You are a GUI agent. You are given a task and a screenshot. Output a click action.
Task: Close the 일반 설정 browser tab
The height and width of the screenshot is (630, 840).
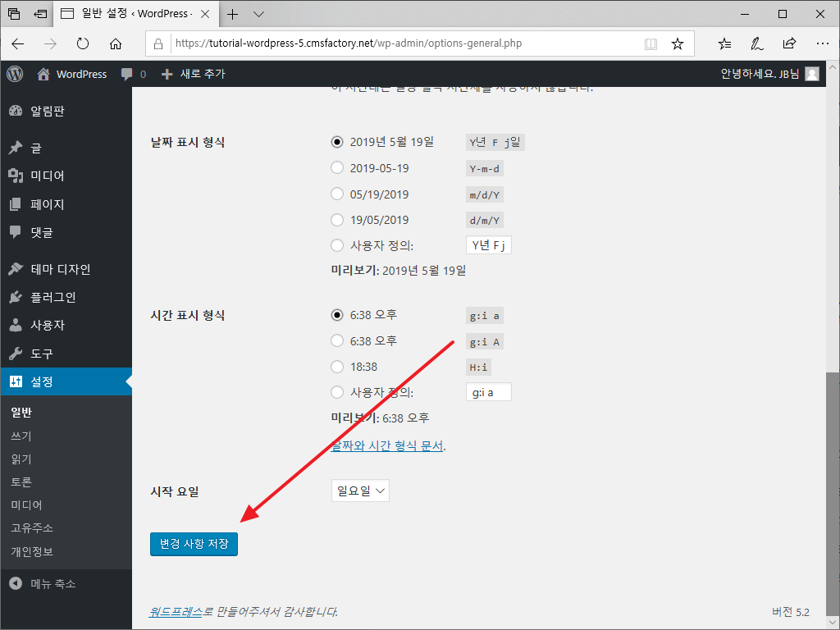point(204,15)
